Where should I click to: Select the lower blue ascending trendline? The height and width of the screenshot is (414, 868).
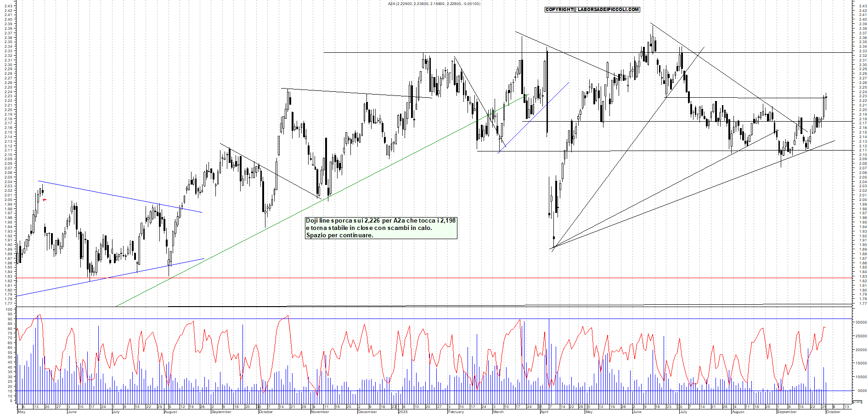click(110, 277)
